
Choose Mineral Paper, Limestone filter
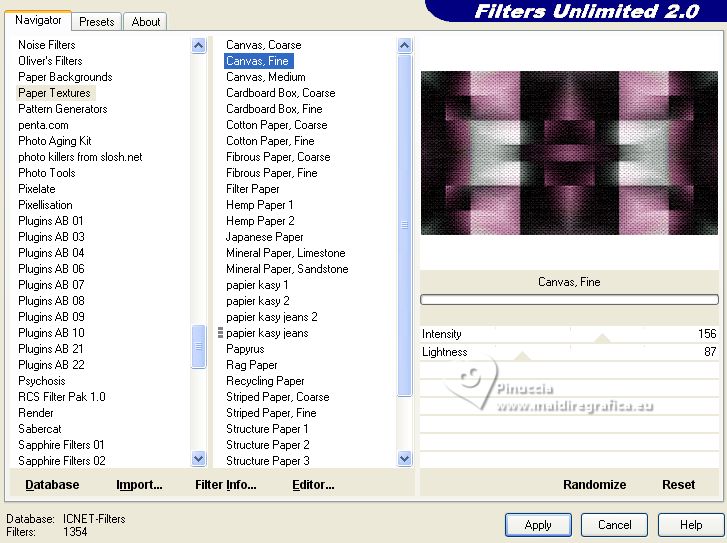pyautogui.click(x=286, y=253)
